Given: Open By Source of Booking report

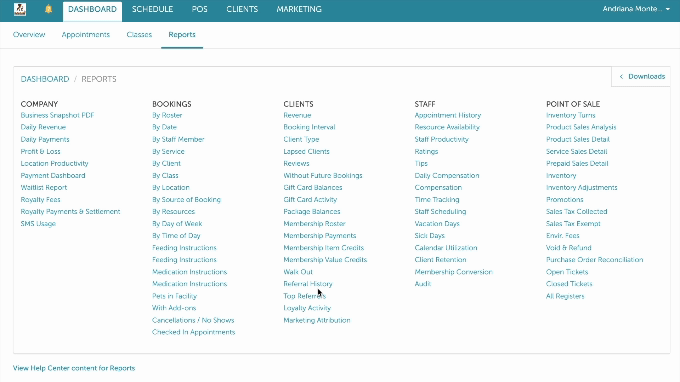Looking at the screenshot, I should 186,200.
